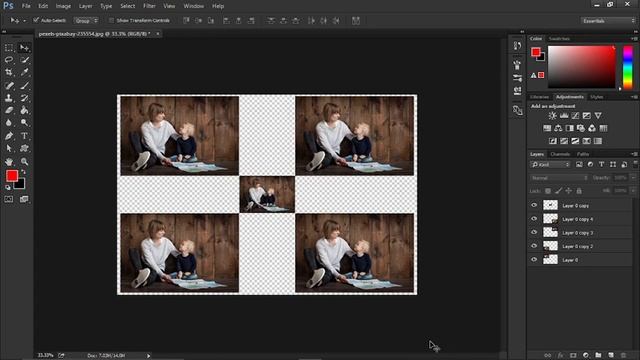Switch to the Channels tab
Viewport: 640px width, 360px height.
[560, 154]
